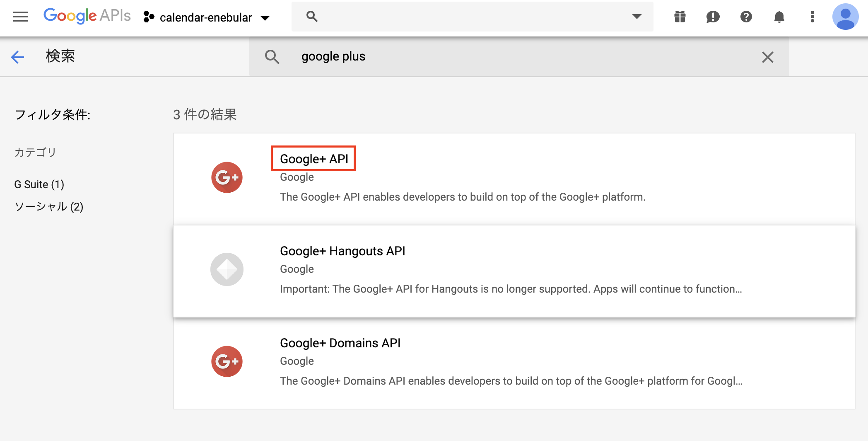Click 'Google' publisher under Google+ Hangouts API

[x=297, y=269]
